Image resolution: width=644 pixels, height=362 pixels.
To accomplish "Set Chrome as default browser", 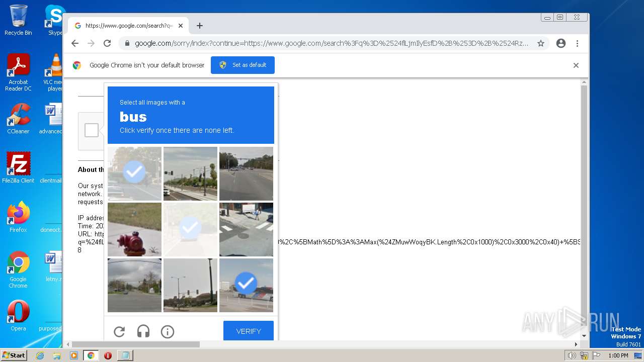I will click(x=243, y=65).
